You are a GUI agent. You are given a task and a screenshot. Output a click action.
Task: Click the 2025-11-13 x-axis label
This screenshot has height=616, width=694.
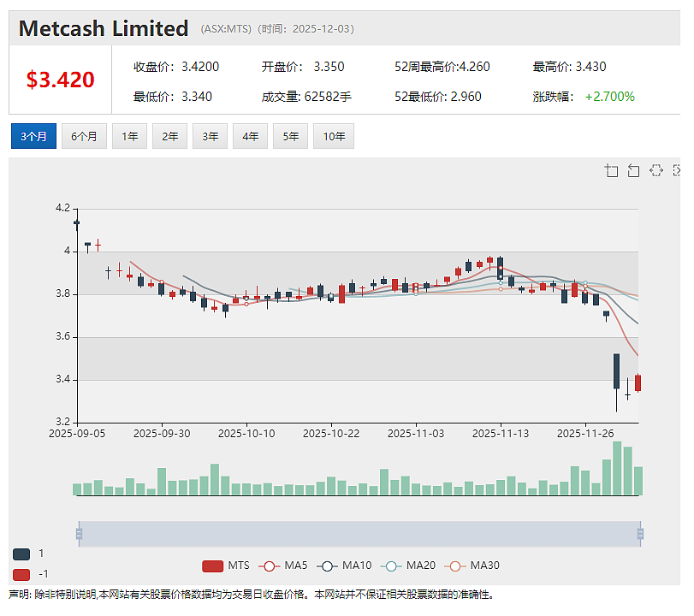(x=501, y=434)
